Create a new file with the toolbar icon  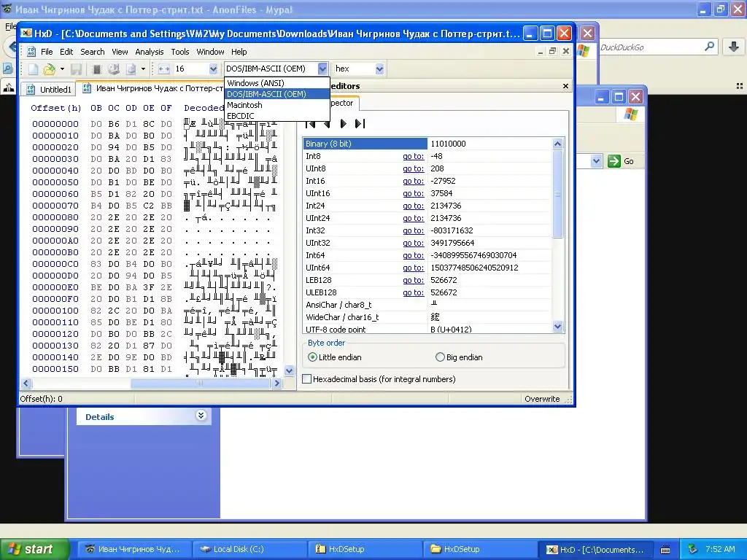tap(33, 69)
